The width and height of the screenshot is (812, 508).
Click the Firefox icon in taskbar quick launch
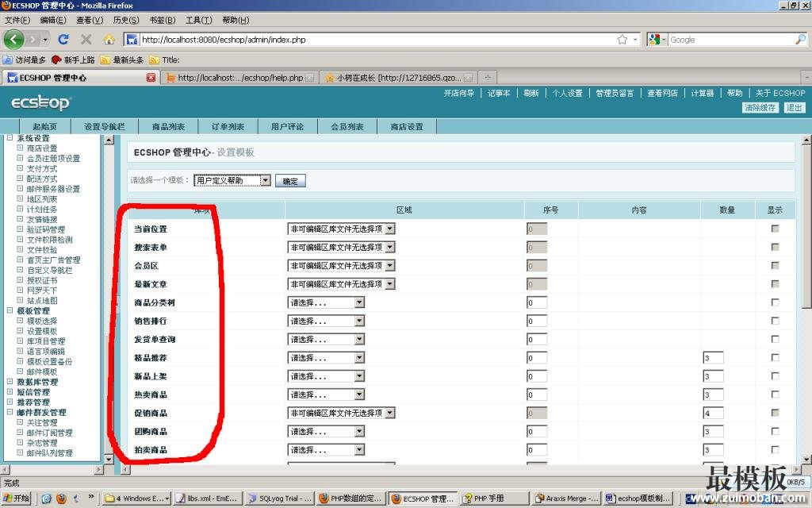(x=61, y=498)
